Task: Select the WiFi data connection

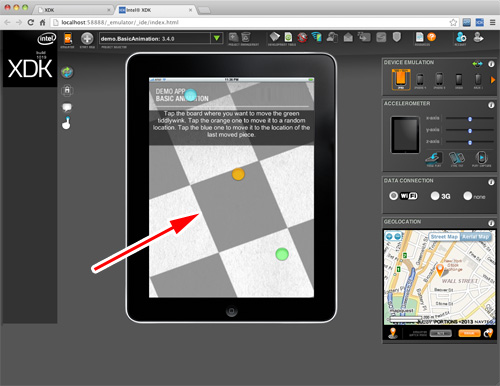Action: (393, 196)
